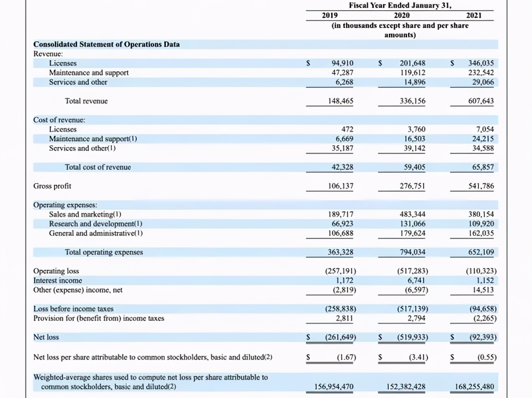Click Total revenue value 607,643
Screen dimensions: 532x398
(481, 101)
